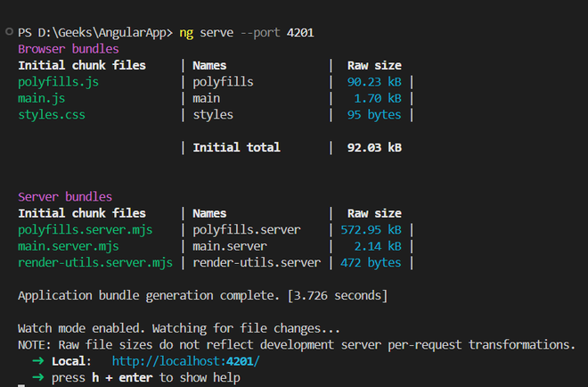Image resolution: width=588 pixels, height=387 pixels.
Task: Click the ng serve --port 4201 command
Action: 246,32
